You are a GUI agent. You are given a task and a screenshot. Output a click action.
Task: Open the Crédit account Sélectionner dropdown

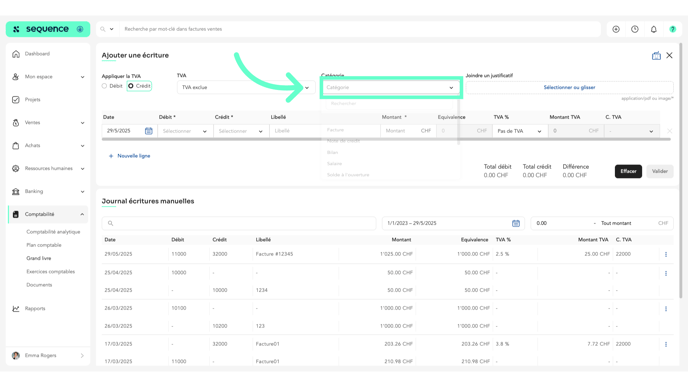(240, 131)
